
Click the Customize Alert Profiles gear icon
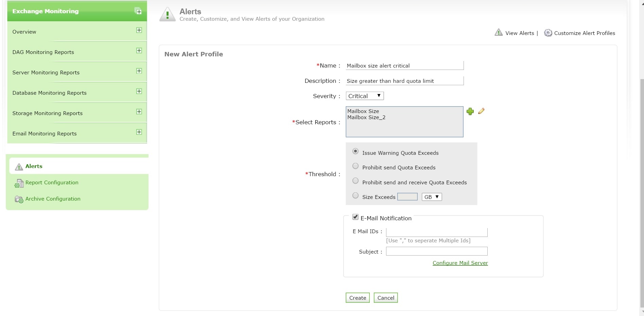click(x=548, y=33)
